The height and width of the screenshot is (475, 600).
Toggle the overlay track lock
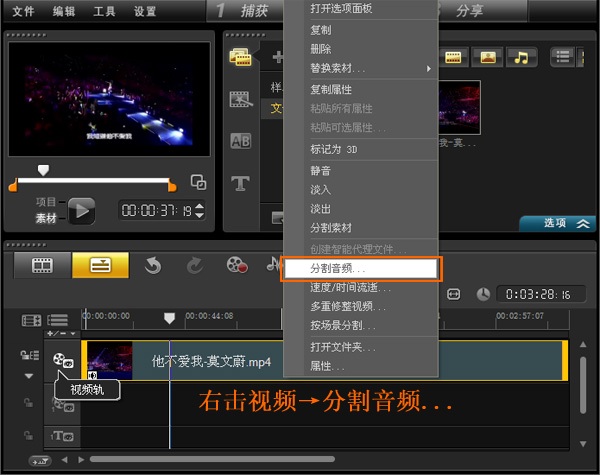tap(28, 403)
